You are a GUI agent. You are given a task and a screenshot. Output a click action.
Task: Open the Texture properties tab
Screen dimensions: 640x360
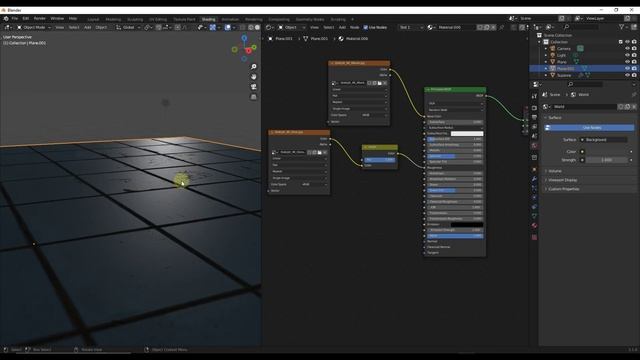tap(534, 237)
